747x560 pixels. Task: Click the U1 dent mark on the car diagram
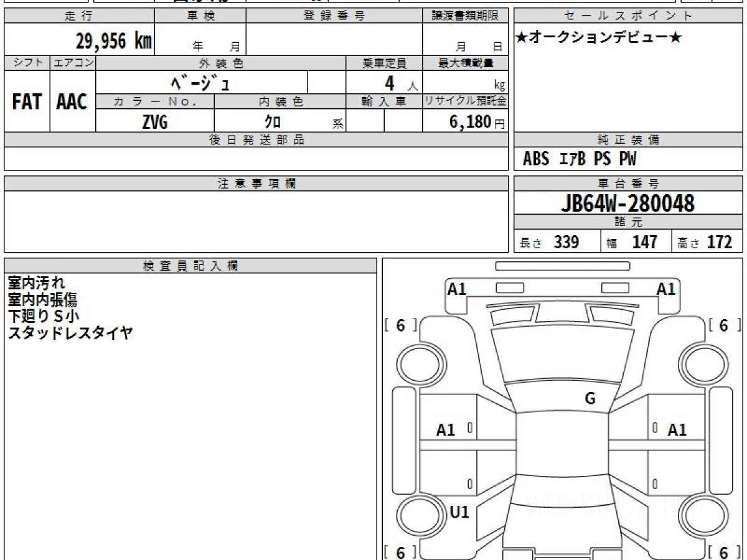click(459, 511)
